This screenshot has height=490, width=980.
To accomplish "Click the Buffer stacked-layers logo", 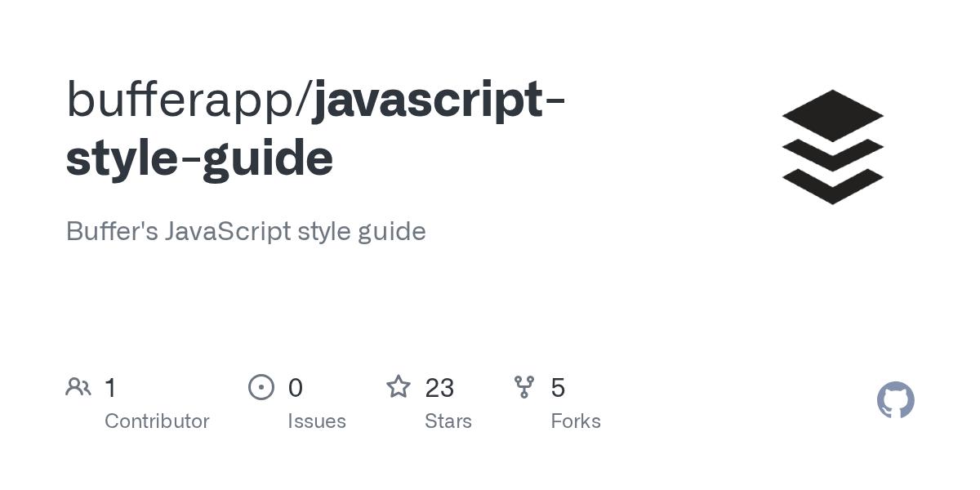I will pos(833,147).
